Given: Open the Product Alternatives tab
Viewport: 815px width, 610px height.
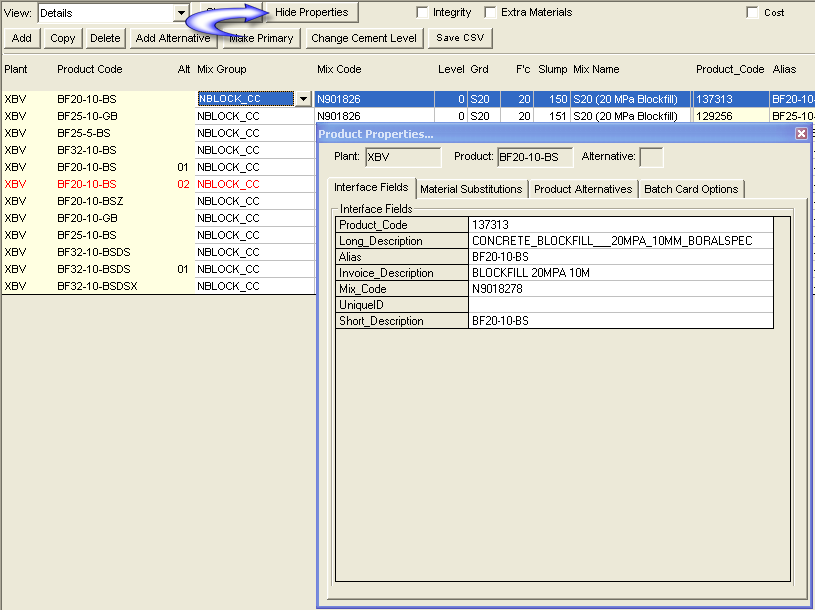Looking at the screenshot, I should [x=583, y=189].
